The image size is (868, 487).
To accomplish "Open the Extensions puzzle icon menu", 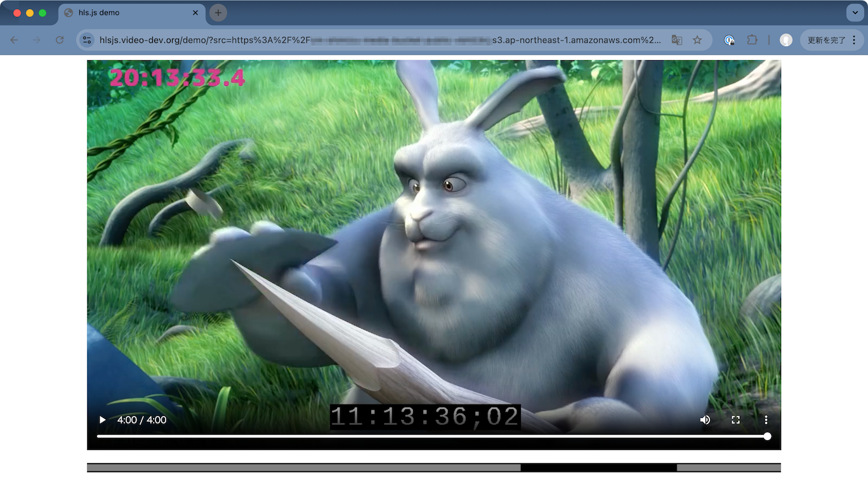I will (752, 40).
